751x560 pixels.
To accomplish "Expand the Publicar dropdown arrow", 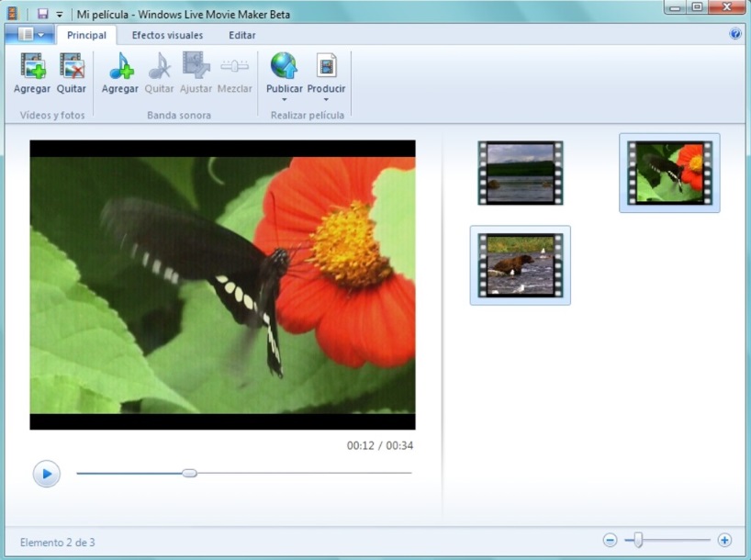I will tap(284, 99).
